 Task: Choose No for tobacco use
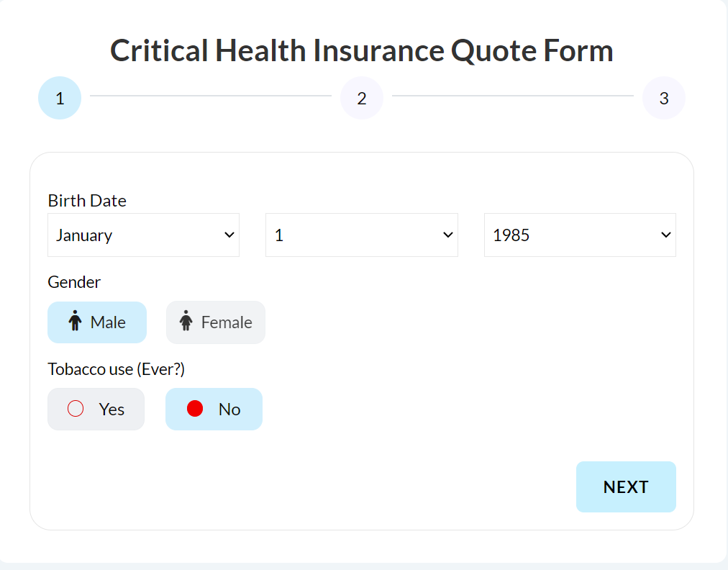[214, 410]
